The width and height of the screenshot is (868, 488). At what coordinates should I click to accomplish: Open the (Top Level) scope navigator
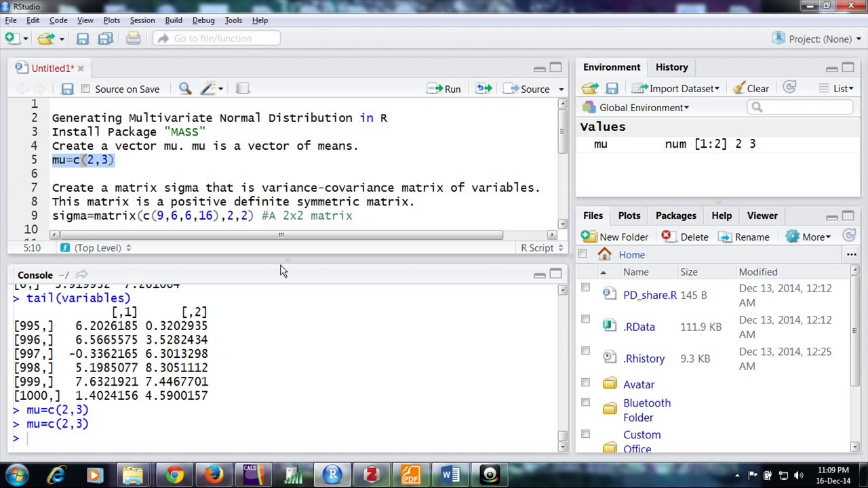tap(96, 248)
